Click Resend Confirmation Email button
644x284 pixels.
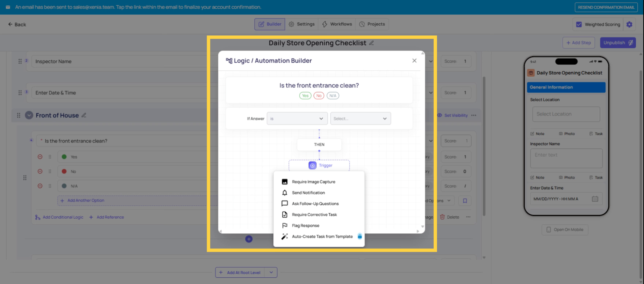pyautogui.click(x=606, y=7)
